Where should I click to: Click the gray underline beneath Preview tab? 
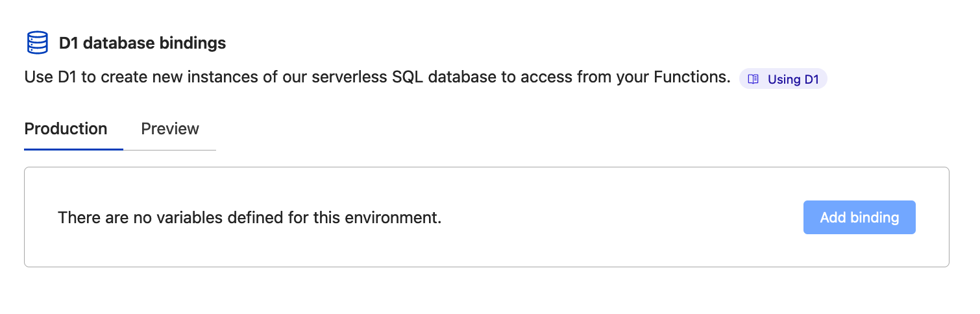[170, 150]
